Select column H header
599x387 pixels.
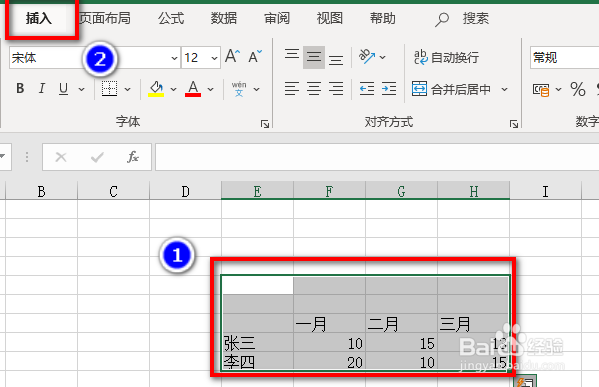pyautogui.click(x=474, y=191)
